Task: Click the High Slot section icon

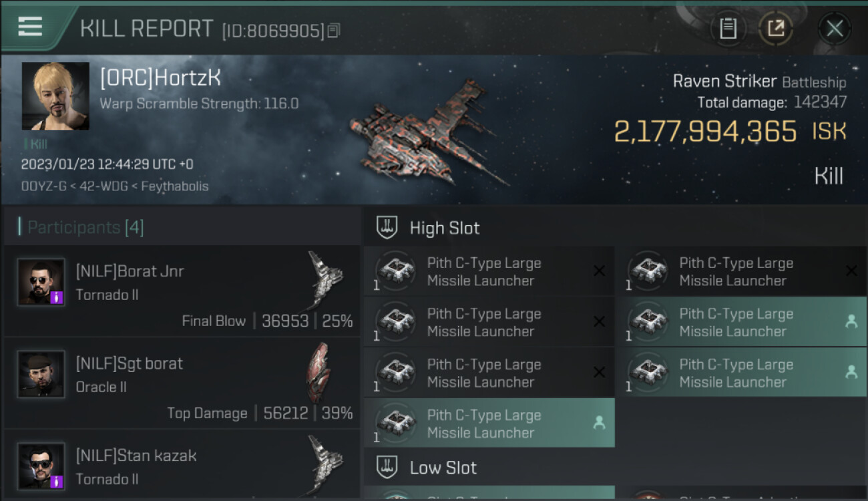Action: coord(388,228)
